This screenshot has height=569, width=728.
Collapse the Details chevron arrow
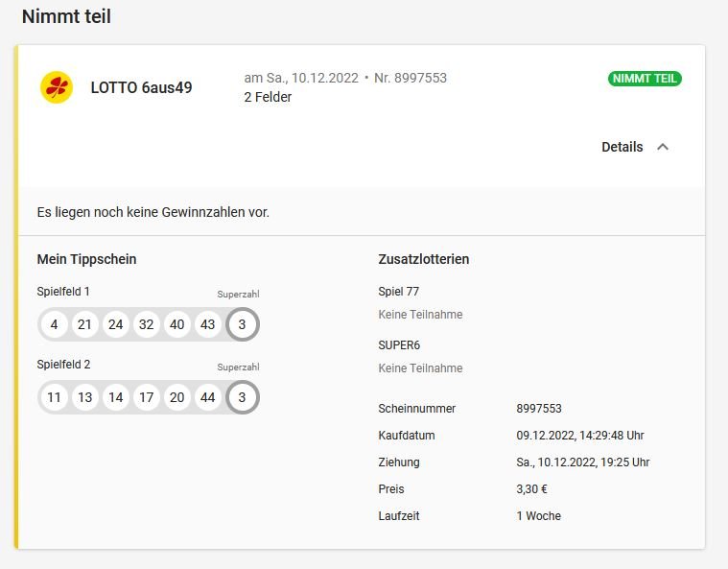(663, 147)
